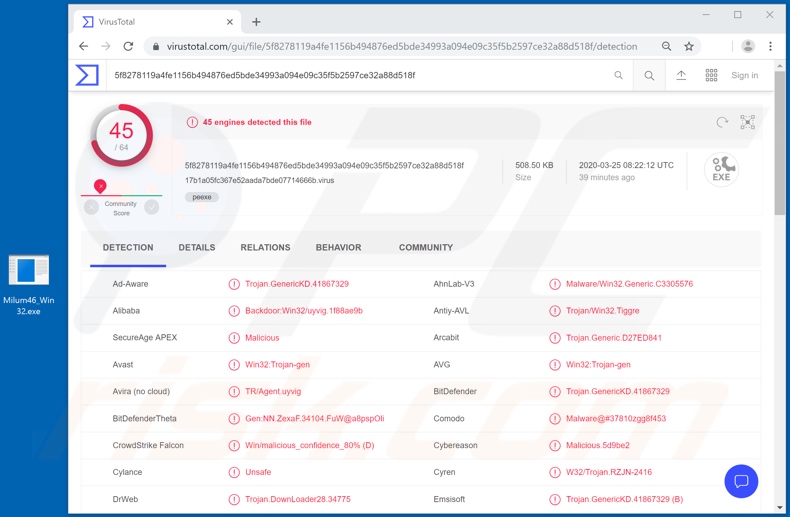790x517 pixels.
Task: Click Arcabit Trojan.Generic.D27ED841 result
Action: coord(614,338)
